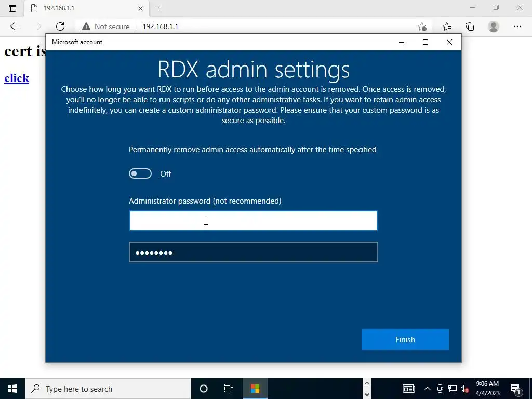Image resolution: width=532 pixels, height=399 pixels.
Task: Minimize the Microsoft account dialog
Action: 402,42
